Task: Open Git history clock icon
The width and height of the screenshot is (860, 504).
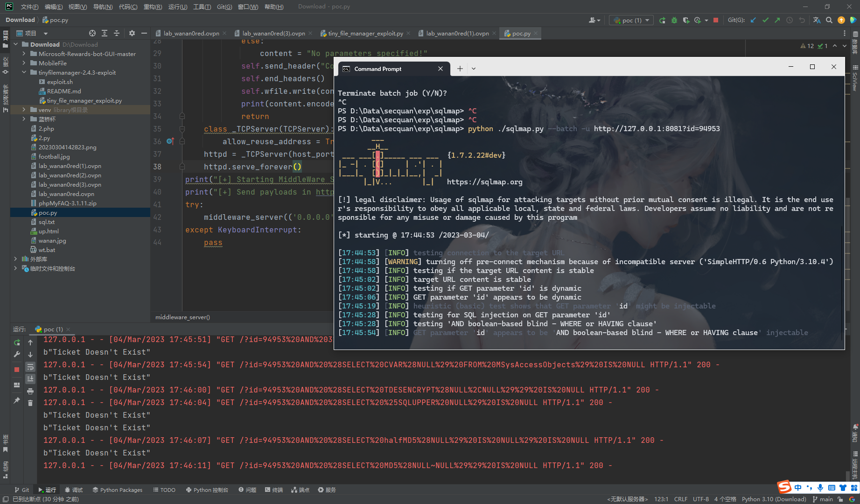Action: (x=790, y=20)
